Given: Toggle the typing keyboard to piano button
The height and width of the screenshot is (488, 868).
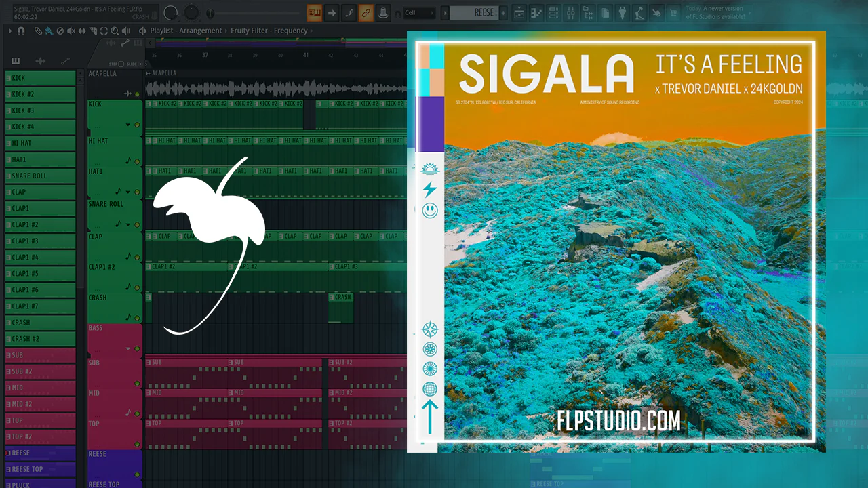Looking at the screenshot, I should tap(314, 13).
